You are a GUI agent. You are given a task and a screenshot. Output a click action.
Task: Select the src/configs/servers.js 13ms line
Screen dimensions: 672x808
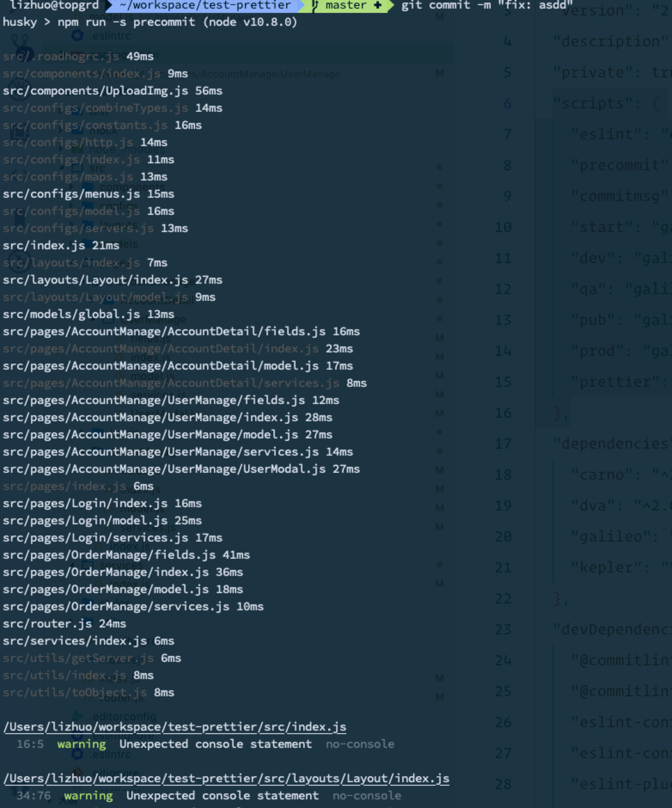click(x=95, y=228)
